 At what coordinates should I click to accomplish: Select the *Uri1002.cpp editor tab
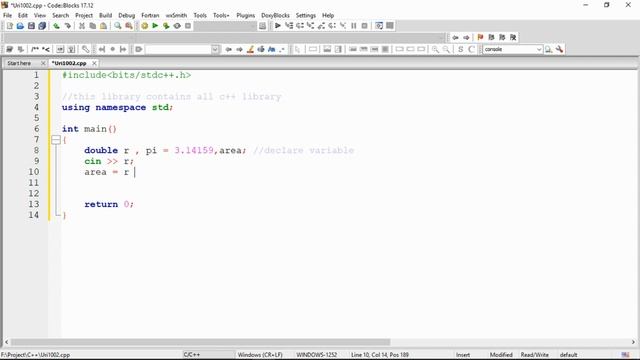tap(69, 63)
